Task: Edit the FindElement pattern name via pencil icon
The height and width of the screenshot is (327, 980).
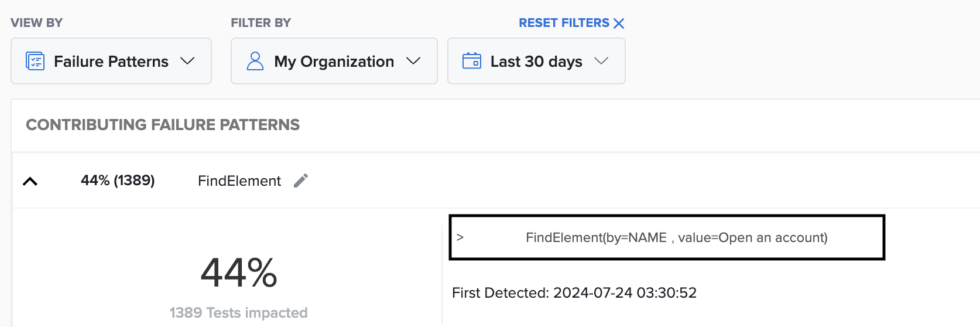Action: tap(301, 180)
